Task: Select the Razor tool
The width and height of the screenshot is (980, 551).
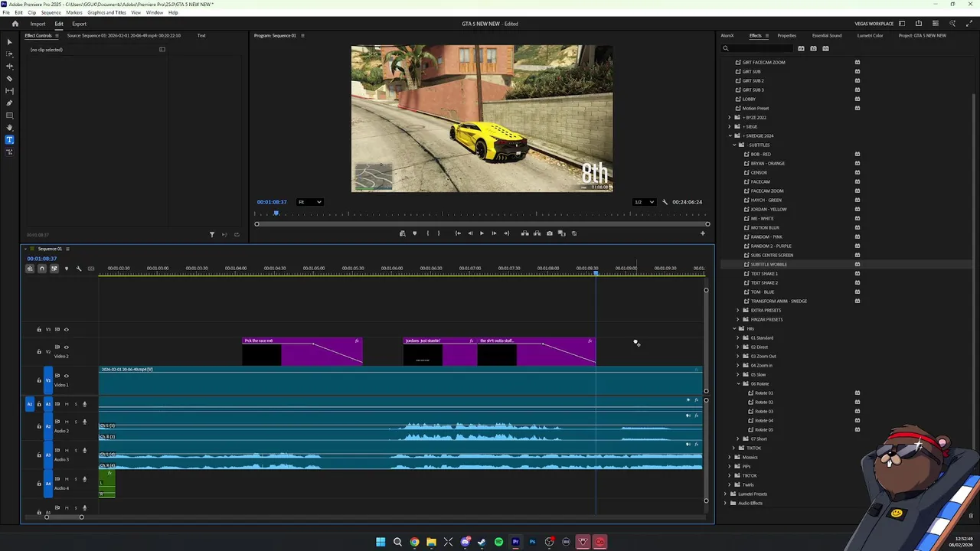Action: (x=9, y=79)
